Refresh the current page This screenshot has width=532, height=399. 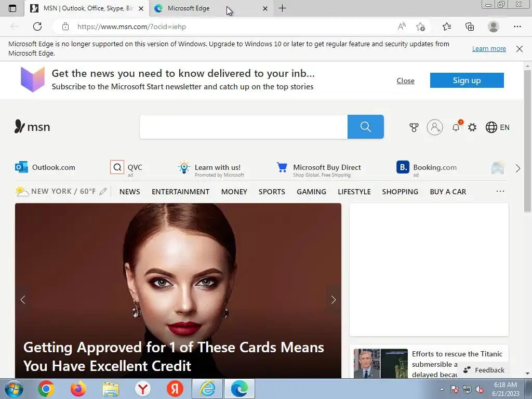pos(37,26)
